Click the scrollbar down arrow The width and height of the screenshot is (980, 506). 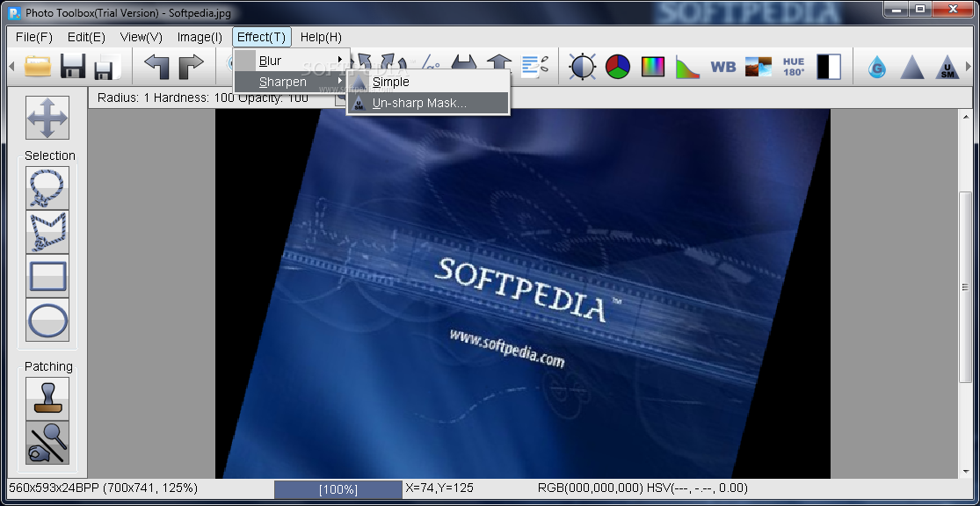click(x=966, y=472)
